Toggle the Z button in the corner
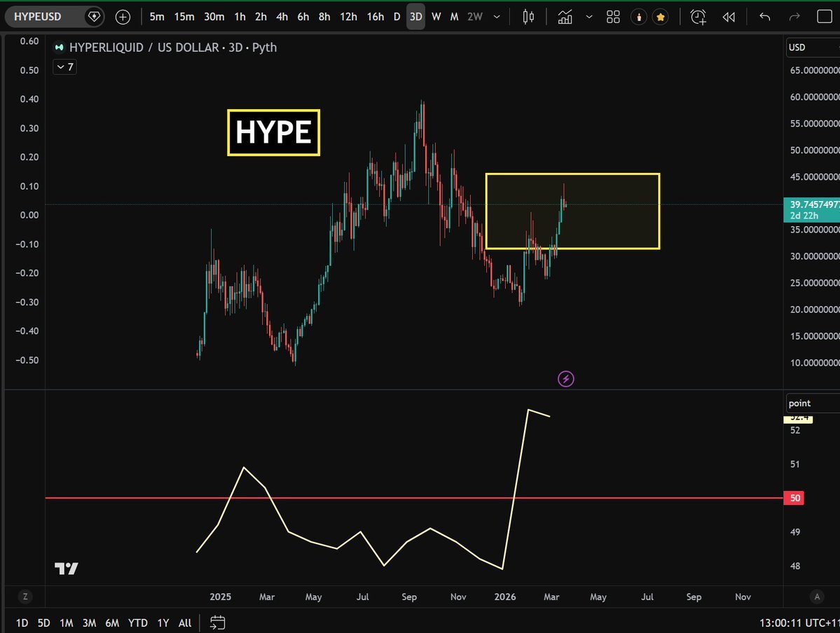 [x=25, y=597]
